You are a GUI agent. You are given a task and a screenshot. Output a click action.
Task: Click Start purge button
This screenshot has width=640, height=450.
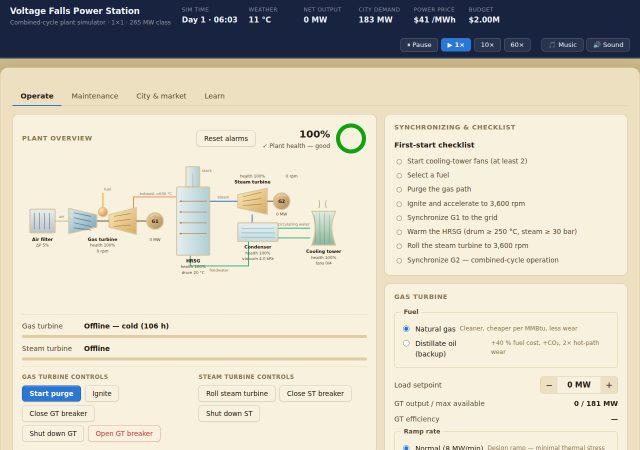click(51, 394)
